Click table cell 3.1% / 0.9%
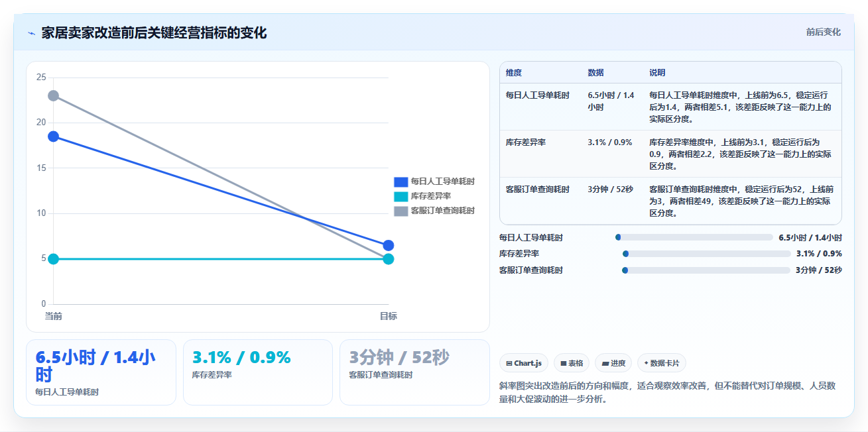Viewport: 868px width, 432px height. pyautogui.click(x=609, y=142)
